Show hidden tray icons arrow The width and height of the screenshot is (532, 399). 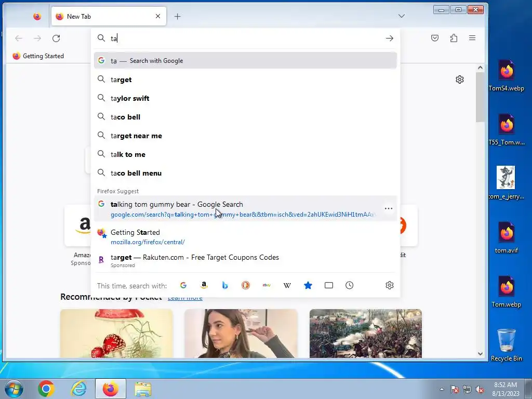pos(442,389)
